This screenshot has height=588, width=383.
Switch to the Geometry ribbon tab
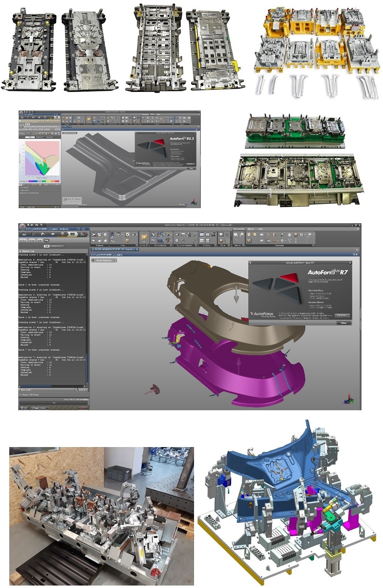239,229
